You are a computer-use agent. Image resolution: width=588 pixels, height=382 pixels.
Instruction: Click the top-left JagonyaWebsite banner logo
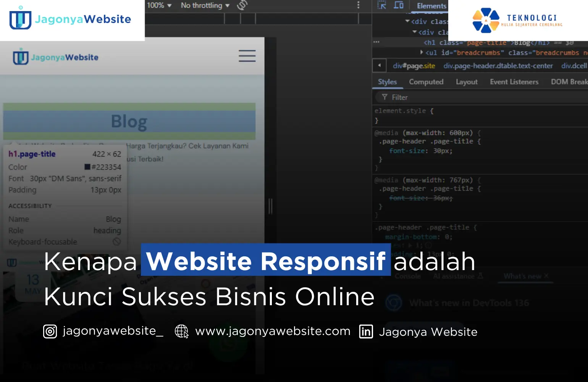[x=70, y=19]
